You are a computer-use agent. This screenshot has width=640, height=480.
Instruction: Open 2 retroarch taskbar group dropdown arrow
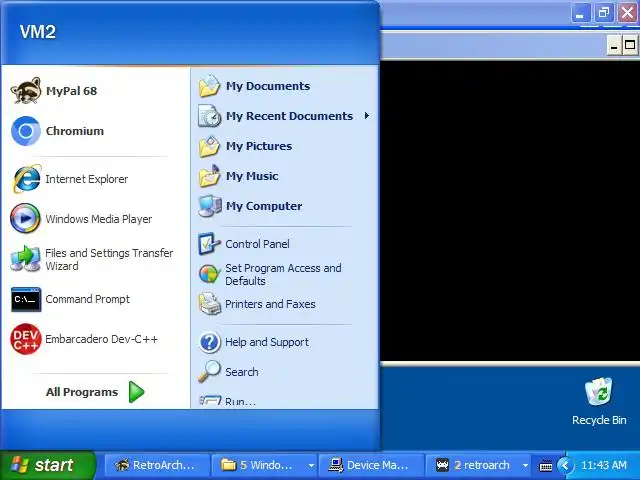(525, 465)
